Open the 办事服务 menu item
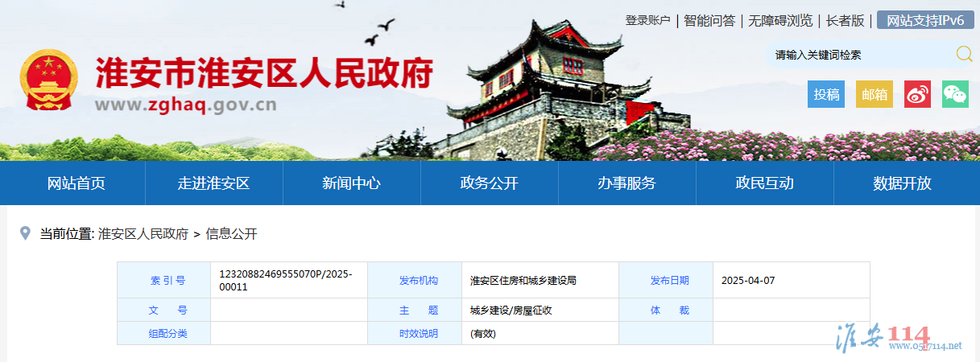The image size is (980, 362). coord(626,183)
